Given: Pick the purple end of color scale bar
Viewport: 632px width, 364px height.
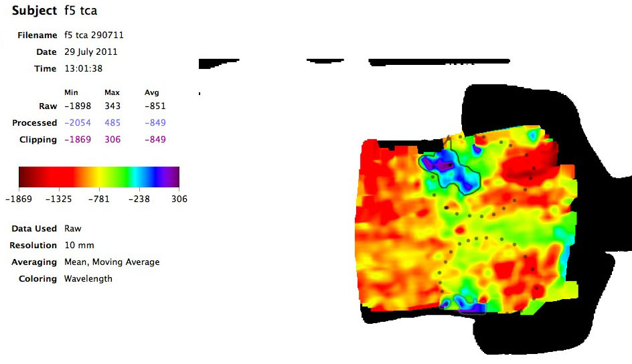Looking at the screenshot, I should pos(173,177).
